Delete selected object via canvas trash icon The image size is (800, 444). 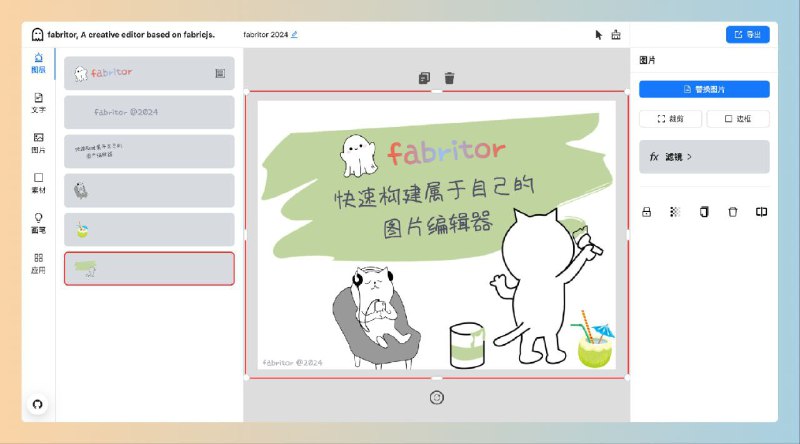coord(449,78)
